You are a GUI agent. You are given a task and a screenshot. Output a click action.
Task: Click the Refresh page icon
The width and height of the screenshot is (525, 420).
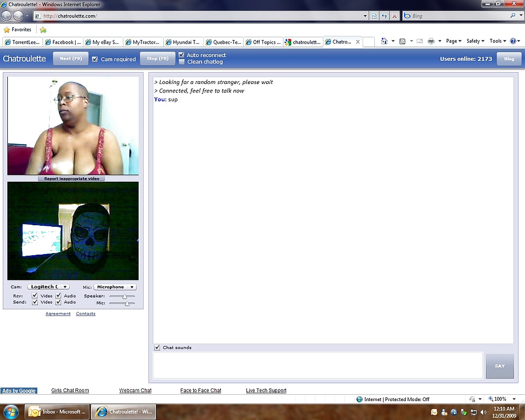point(384,16)
